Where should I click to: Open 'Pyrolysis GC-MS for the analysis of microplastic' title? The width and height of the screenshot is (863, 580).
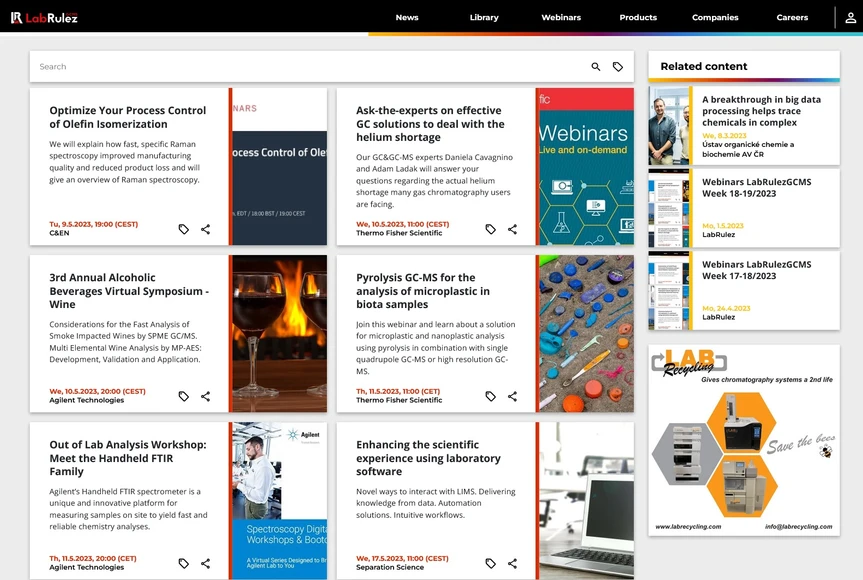423,291
